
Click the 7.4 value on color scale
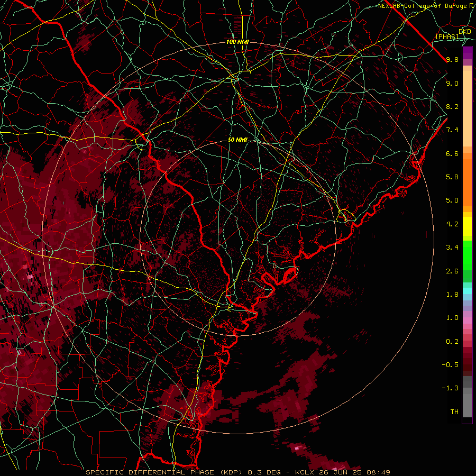point(452,130)
